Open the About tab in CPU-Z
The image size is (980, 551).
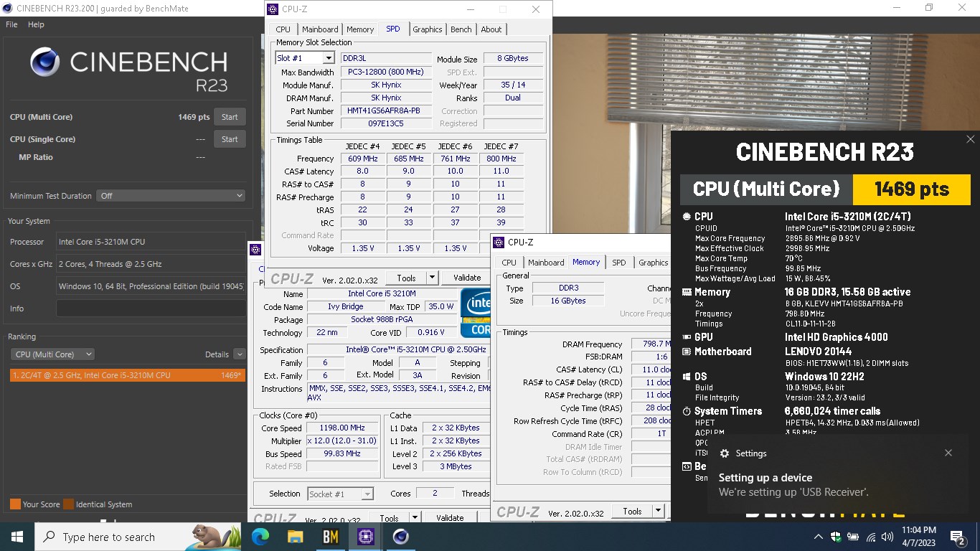point(491,29)
